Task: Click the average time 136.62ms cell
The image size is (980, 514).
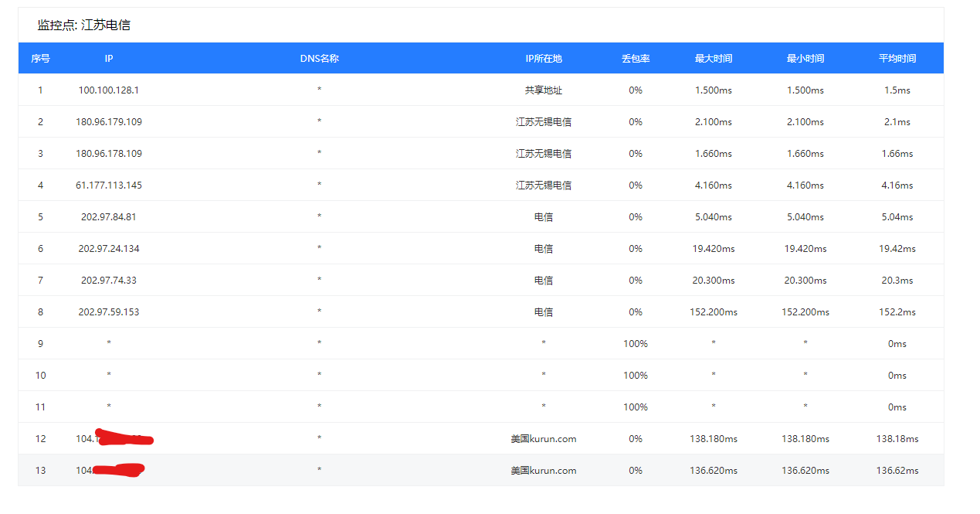Action: coord(897,471)
